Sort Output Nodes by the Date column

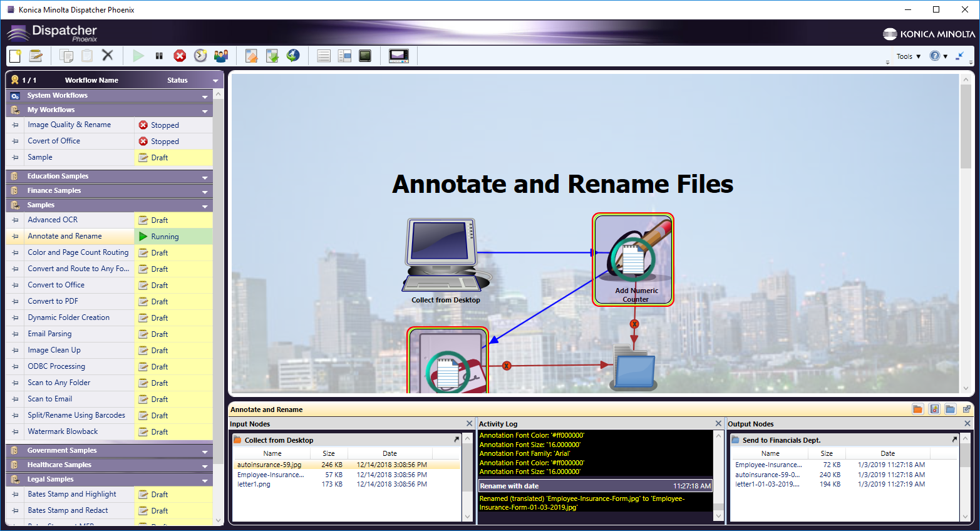pyautogui.click(x=888, y=453)
